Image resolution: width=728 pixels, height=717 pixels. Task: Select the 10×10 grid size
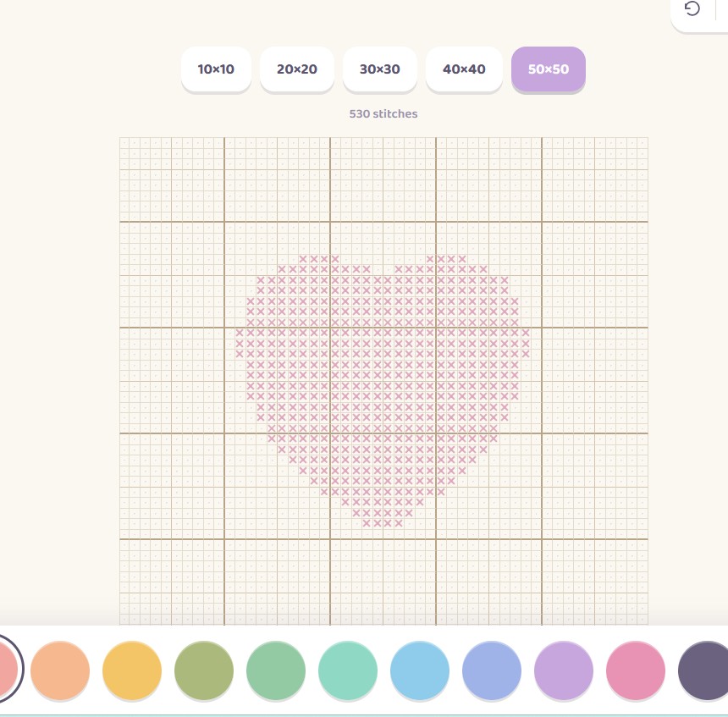click(216, 69)
